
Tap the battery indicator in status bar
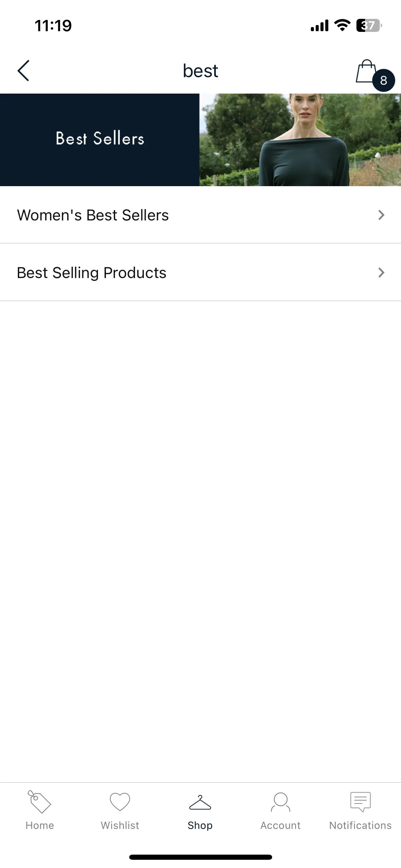click(369, 25)
